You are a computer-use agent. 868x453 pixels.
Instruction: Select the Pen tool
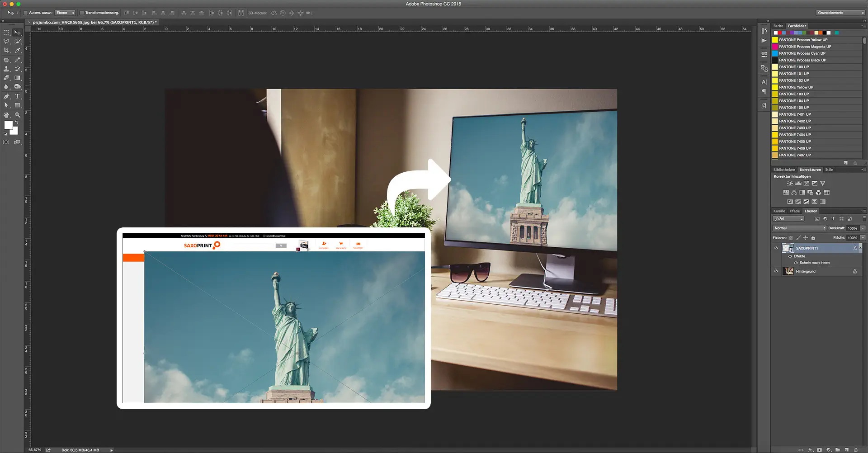tap(6, 96)
